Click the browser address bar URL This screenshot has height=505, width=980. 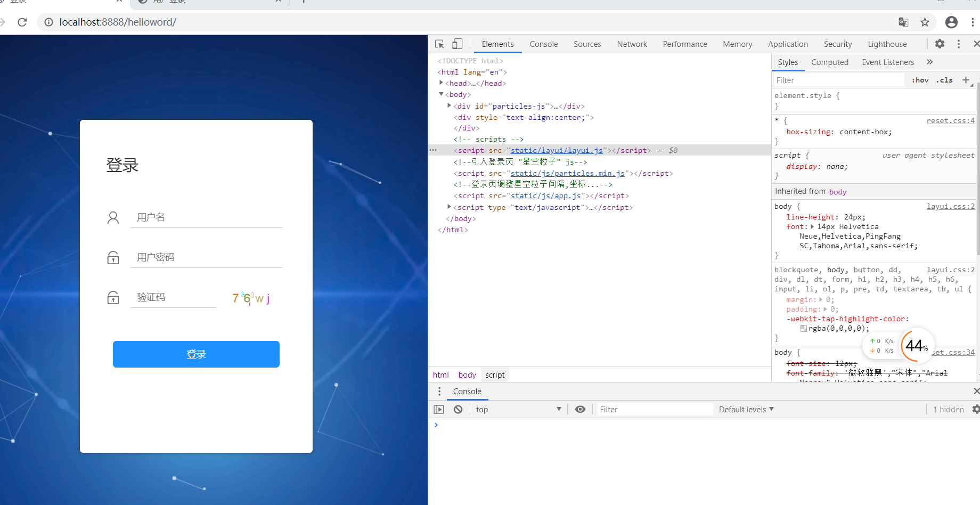(118, 22)
